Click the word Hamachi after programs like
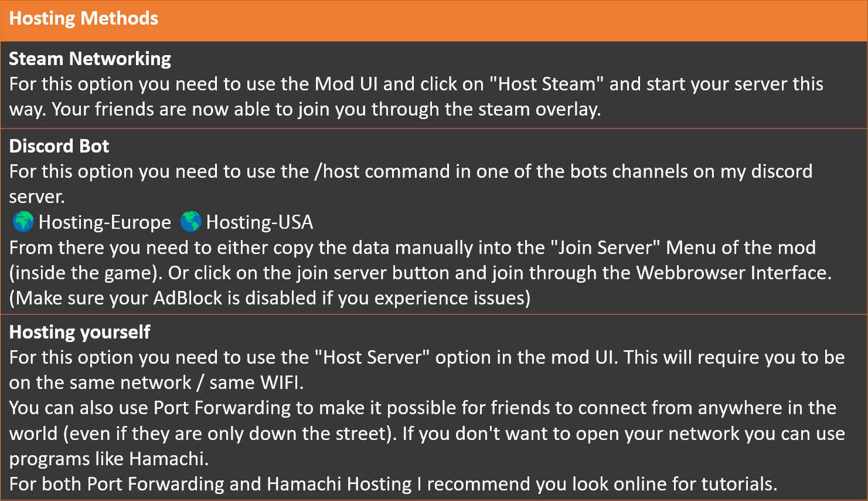The image size is (868, 501). click(x=168, y=459)
